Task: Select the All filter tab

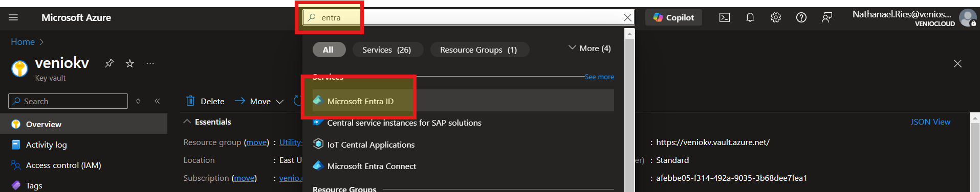Action: coord(329,50)
